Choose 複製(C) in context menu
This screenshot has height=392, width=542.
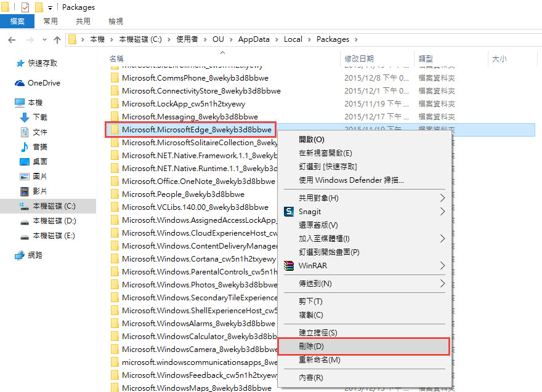pos(365,315)
